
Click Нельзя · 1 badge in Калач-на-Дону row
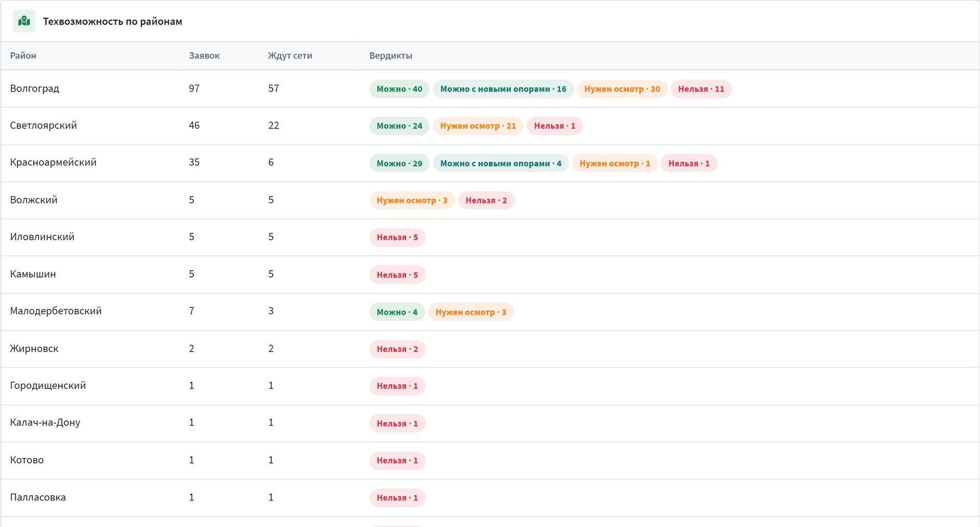397,424
